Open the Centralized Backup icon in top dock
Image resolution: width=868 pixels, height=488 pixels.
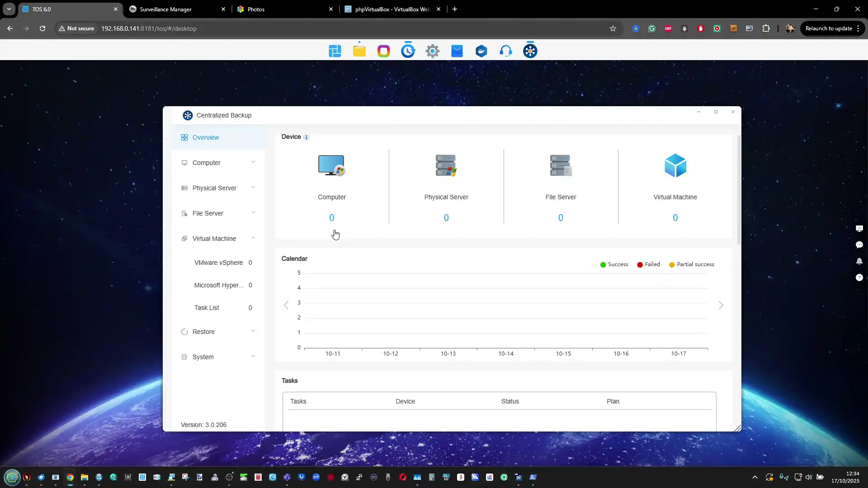click(x=530, y=51)
